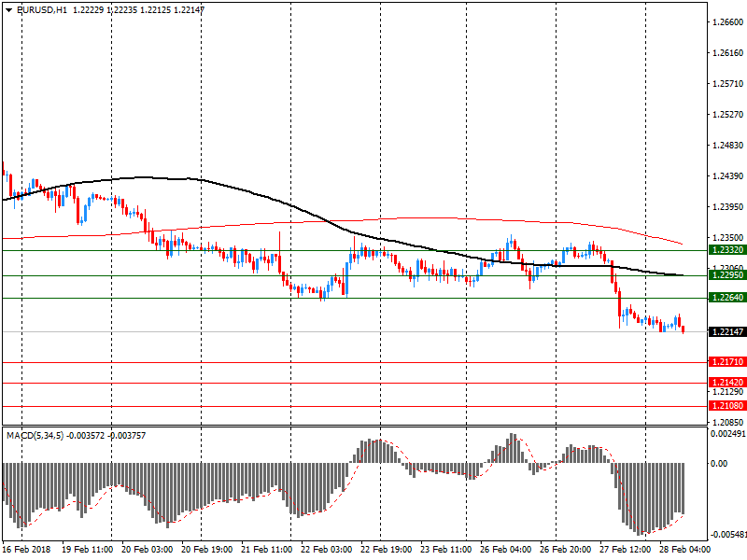Image resolution: width=747 pixels, height=560 pixels.
Task: Click the 22 Feb 19:00 time axis label
Action: tap(385, 551)
